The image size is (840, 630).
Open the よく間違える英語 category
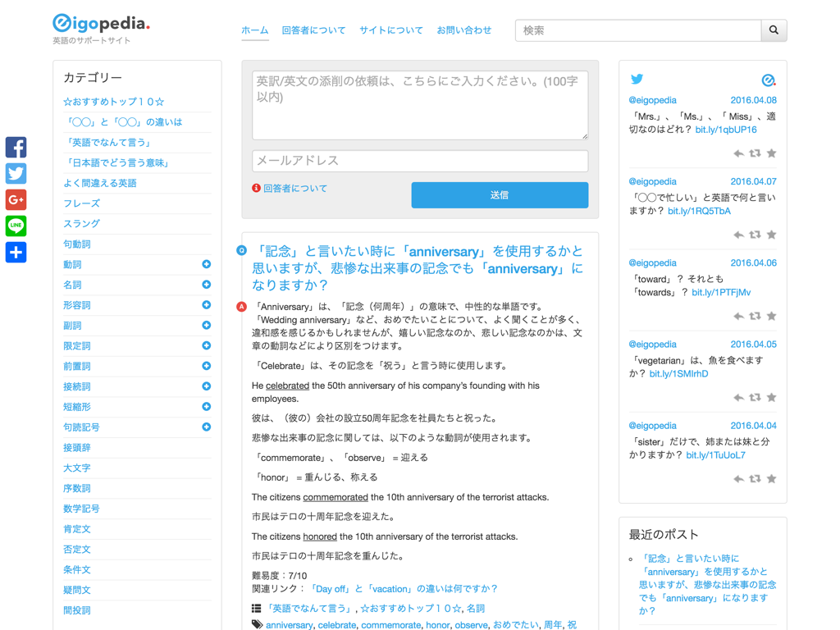tap(99, 183)
